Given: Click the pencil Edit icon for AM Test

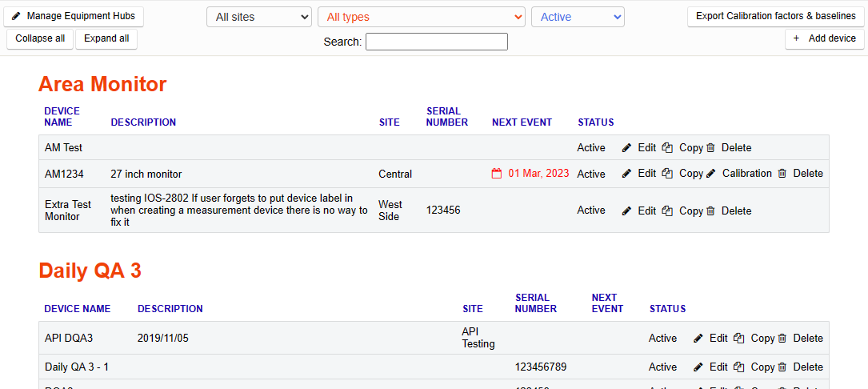Looking at the screenshot, I should tap(626, 148).
